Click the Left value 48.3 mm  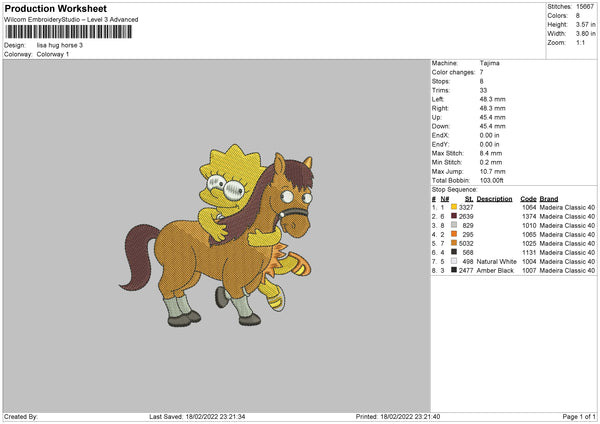coord(492,99)
